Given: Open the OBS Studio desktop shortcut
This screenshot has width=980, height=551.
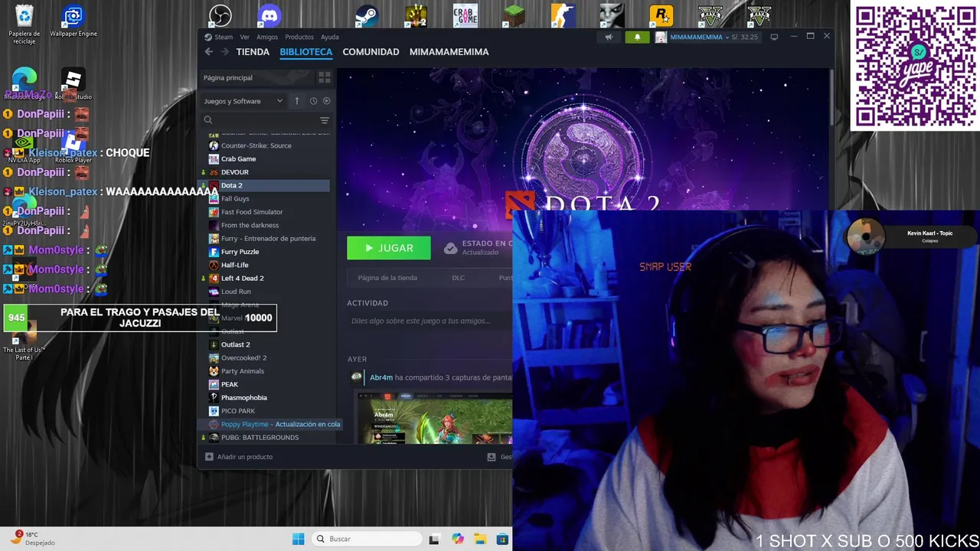Looking at the screenshot, I should pos(220,15).
